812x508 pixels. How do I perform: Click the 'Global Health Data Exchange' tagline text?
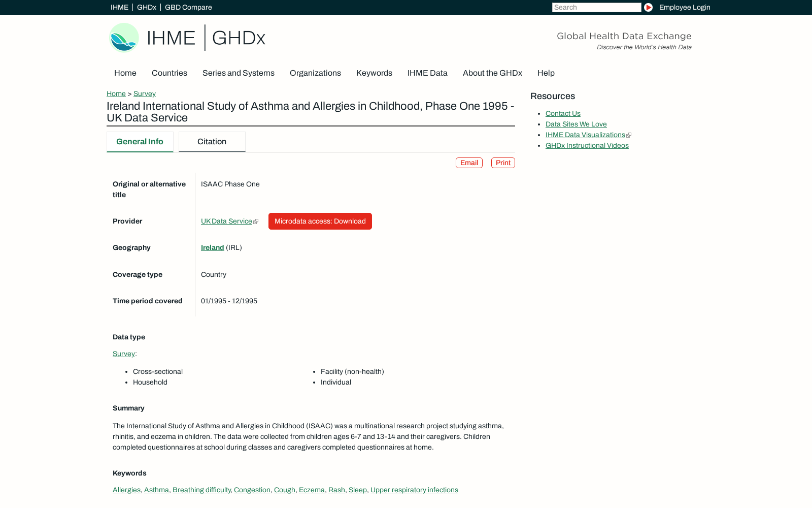[x=624, y=36]
